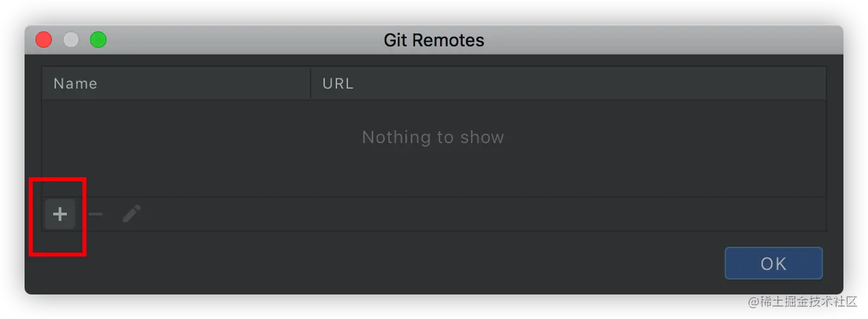This screenshot has width=868, height=319.
Task: Close the Git Remotes window using the red button
Action: 44,40
